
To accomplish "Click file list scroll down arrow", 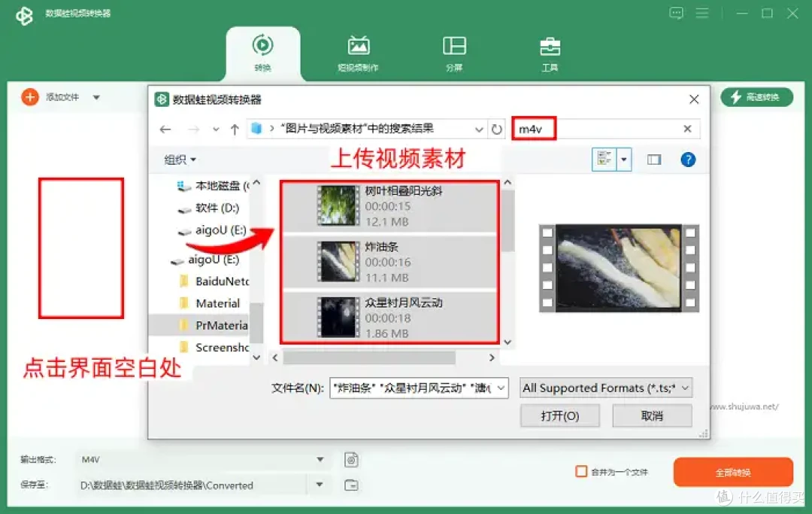I will tap(507, 342).
